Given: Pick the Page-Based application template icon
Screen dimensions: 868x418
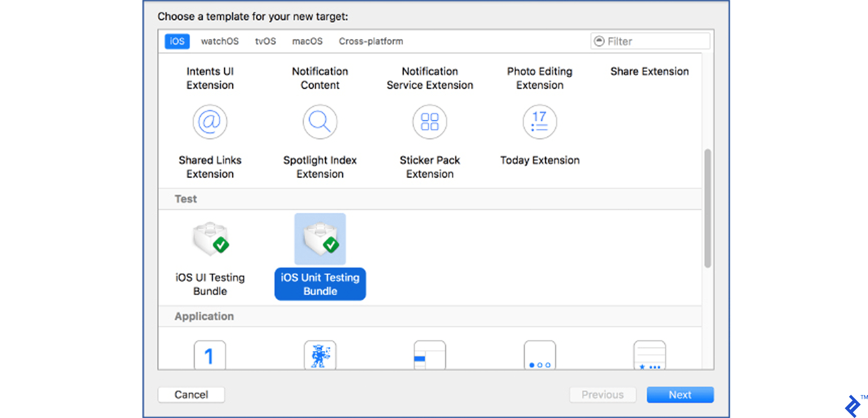Looking at the screenshot, I should coord(540,355).
